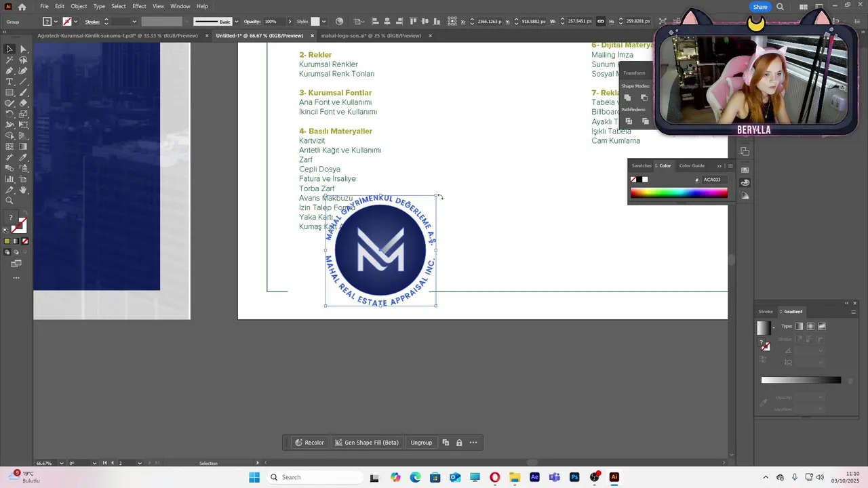Image resolution: width=868 pixels, height=488 pixels.
Task: Select the Artboard tool
Action: pyautogui.click(x=23, y=179)
